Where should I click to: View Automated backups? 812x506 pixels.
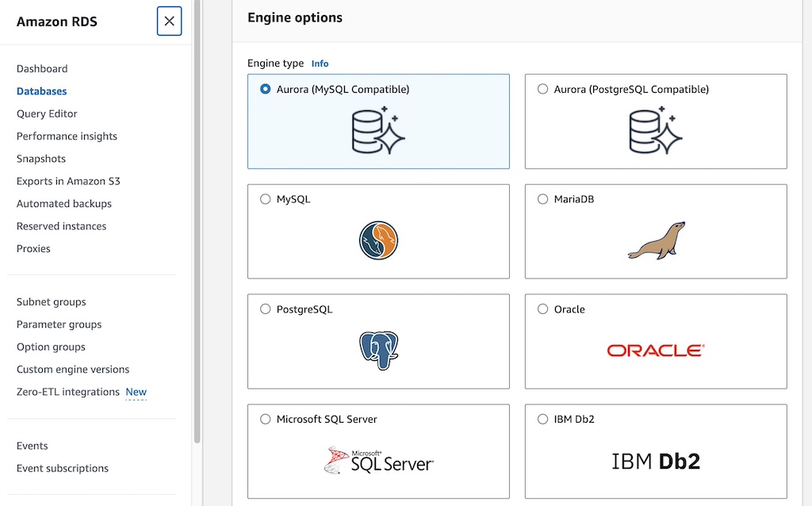pyautogui.click(x=64, y=204)
